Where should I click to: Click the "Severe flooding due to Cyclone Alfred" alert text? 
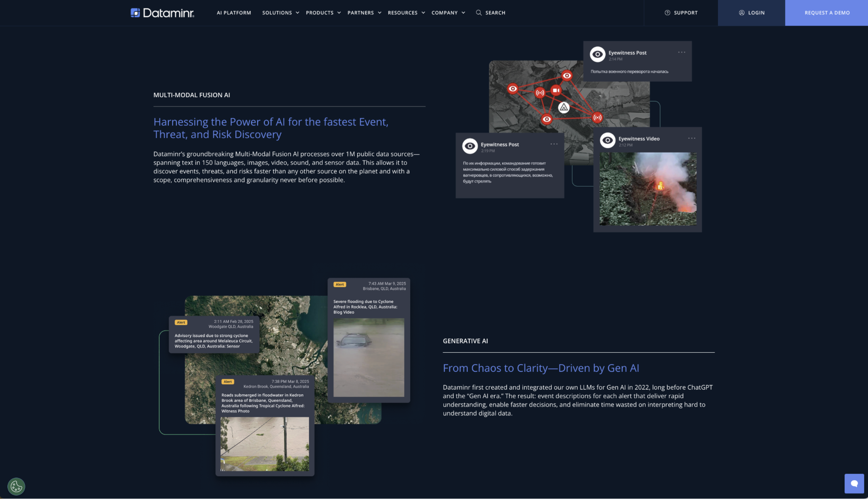(365, 307)
